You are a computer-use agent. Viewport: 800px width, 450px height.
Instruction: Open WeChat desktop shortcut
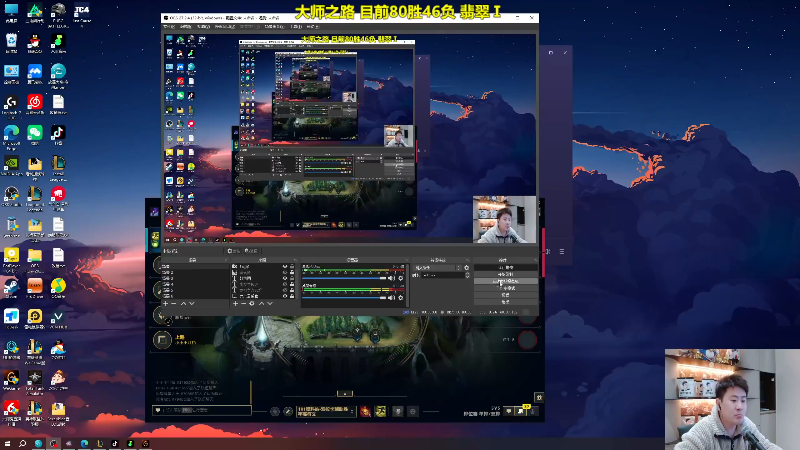click(35, 135)
